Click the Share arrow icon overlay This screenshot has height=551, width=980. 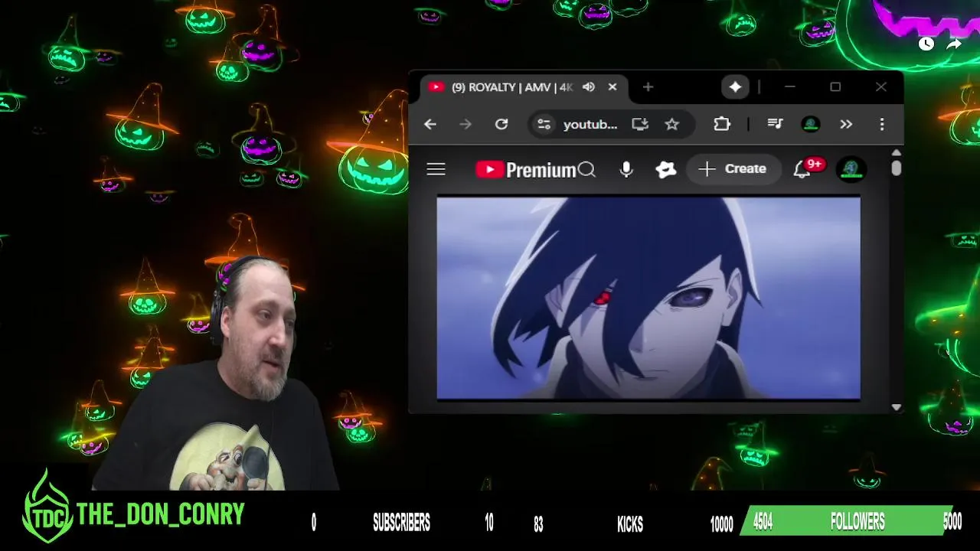(954, 44)
